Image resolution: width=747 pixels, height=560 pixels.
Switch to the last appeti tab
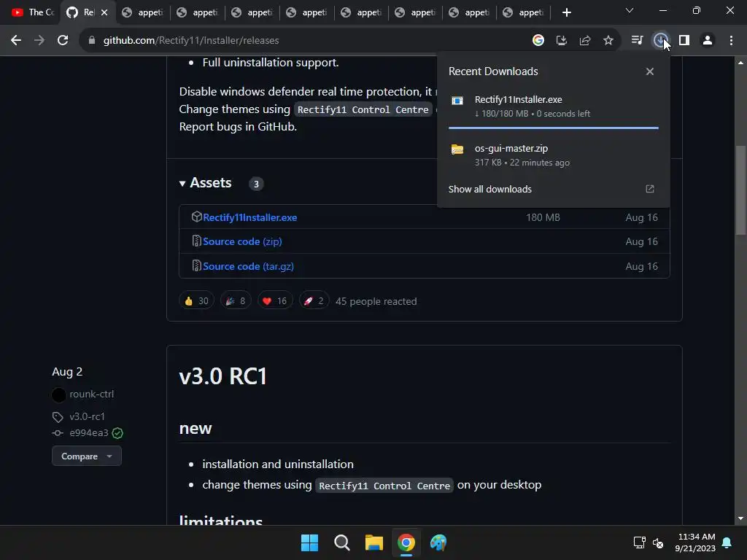point(523,12)
